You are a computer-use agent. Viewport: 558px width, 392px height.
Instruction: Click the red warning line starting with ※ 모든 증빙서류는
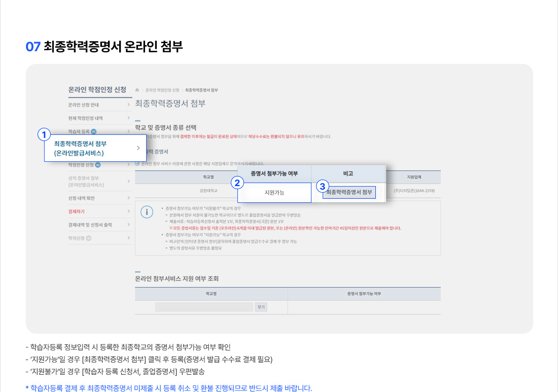(x=286, y=228)
